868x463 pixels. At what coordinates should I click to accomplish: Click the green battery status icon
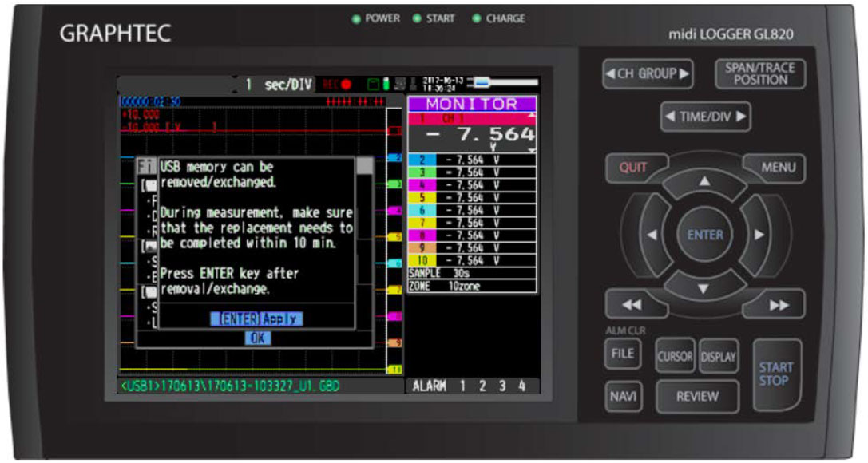click(386, 84)
